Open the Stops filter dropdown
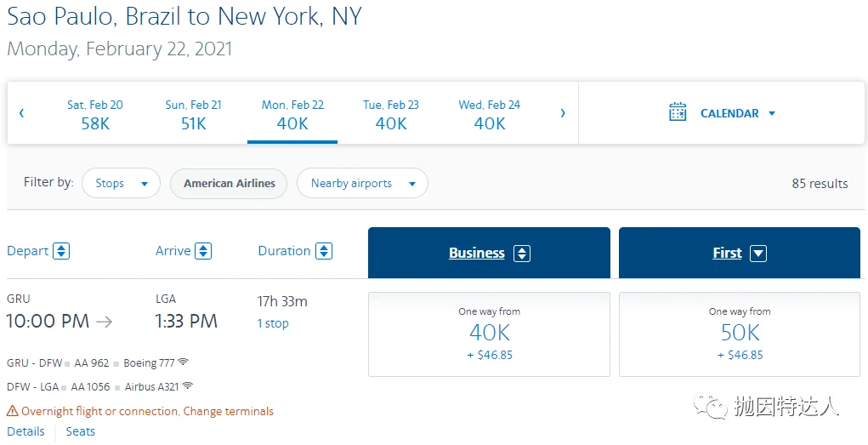This screenshot has width=868, height=445. pos(121,183)
